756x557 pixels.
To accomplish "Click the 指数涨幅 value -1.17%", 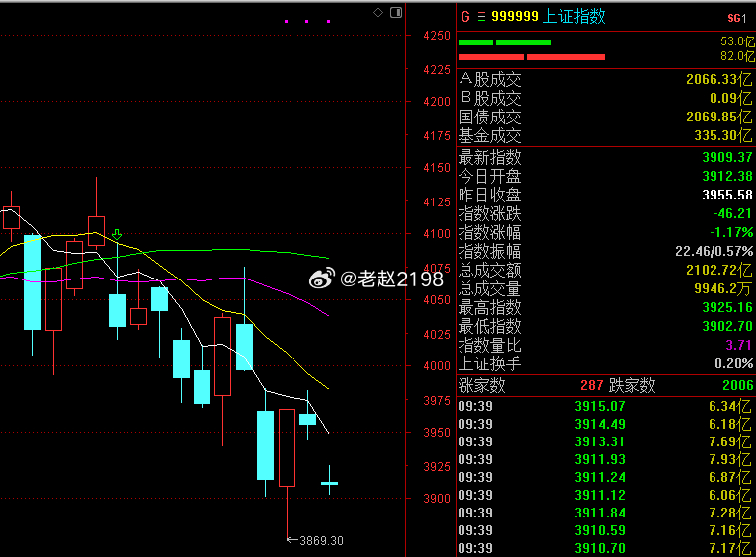I will pyautogui.click(x=731, y=233).
